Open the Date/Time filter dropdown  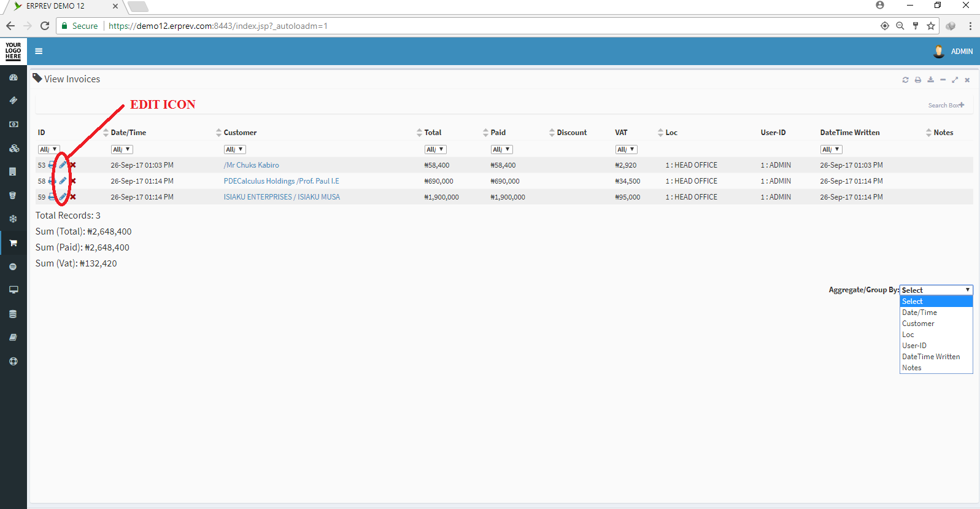[122, 149]
